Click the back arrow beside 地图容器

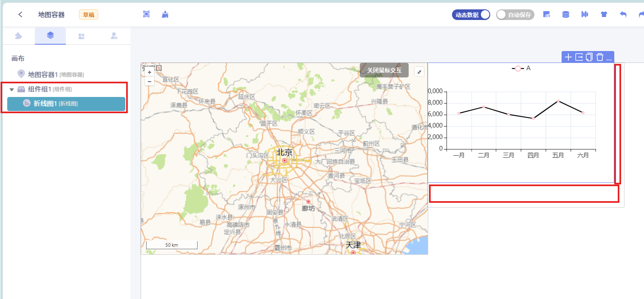20,14
